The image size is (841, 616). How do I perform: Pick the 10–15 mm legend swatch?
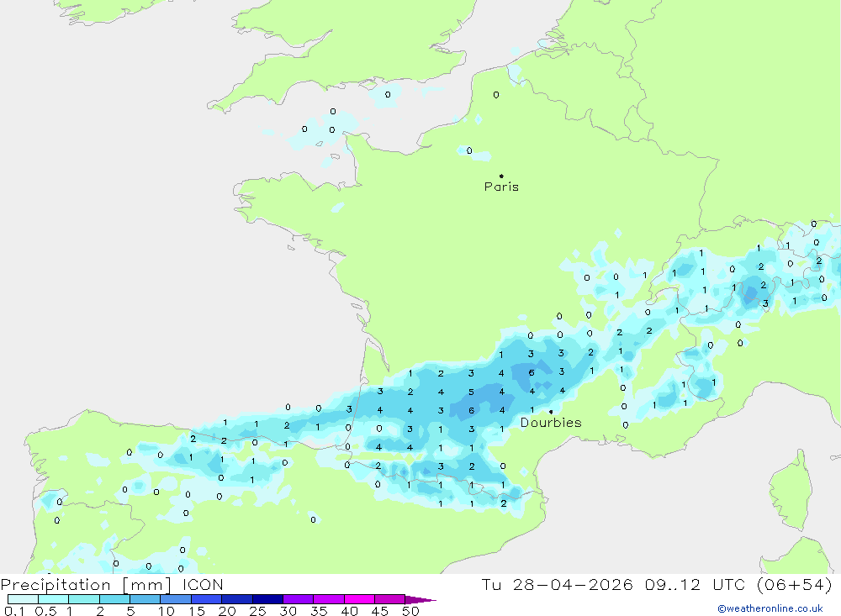[176, 599]
